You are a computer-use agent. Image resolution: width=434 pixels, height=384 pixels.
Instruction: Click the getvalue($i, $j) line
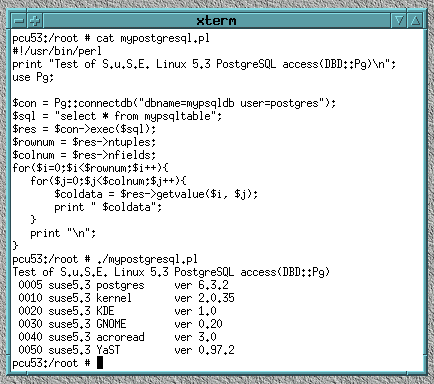(156, 194)
